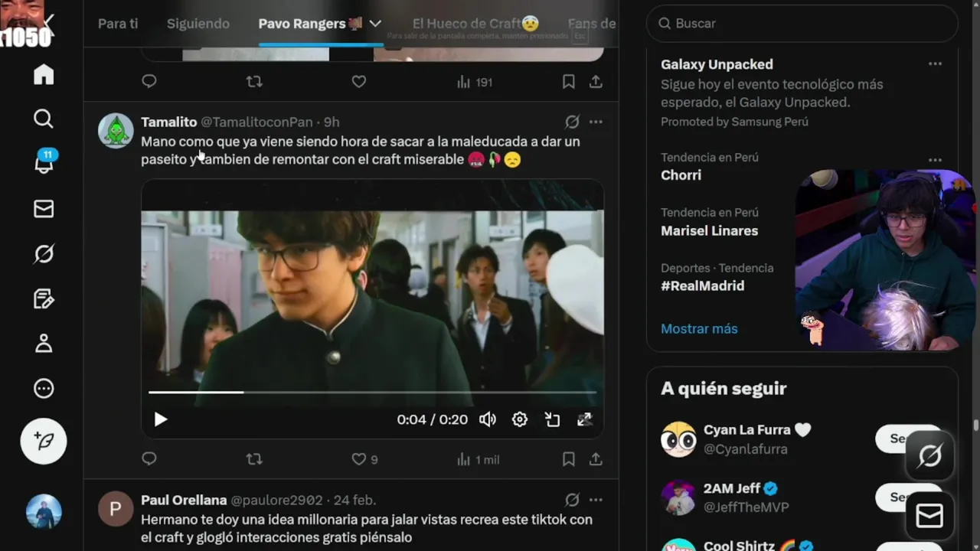
Task: View analytics showing 1 mil views
Action: point(478,459)
